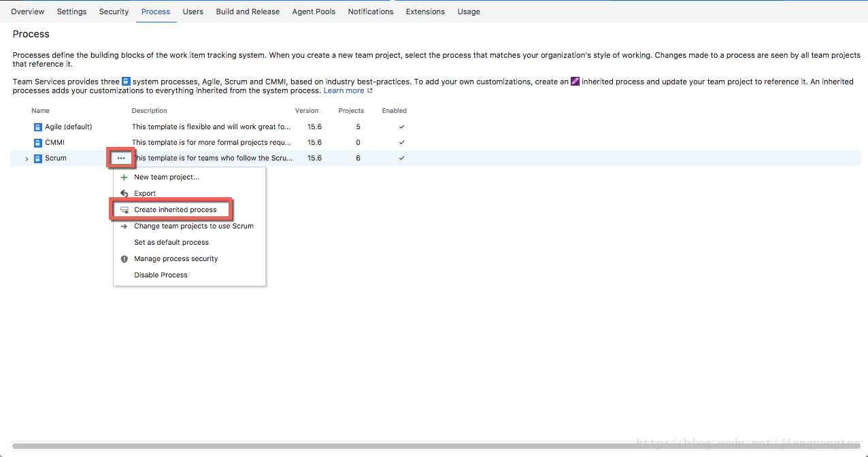Switch to Agent Pools tab
Screen dimensions: 868x457
314,12
